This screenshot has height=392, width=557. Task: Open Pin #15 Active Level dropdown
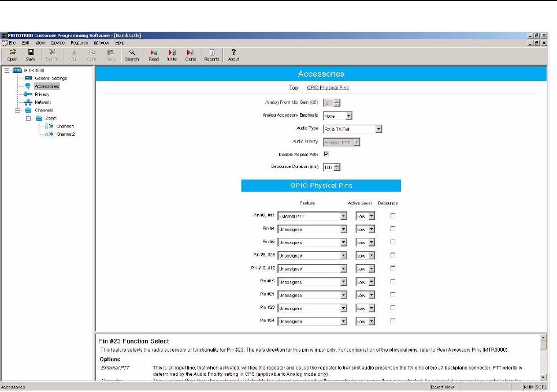(x=372, y=282)
